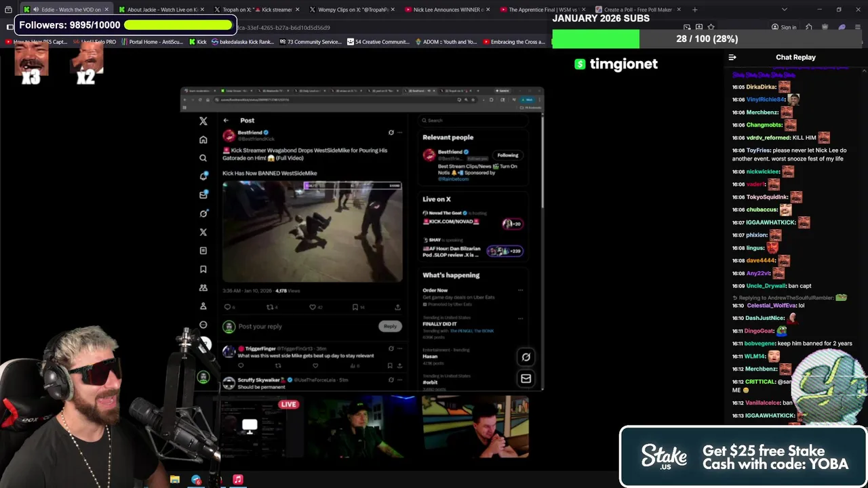Open the ADOM :: Youth bookmark

point(446,42)
